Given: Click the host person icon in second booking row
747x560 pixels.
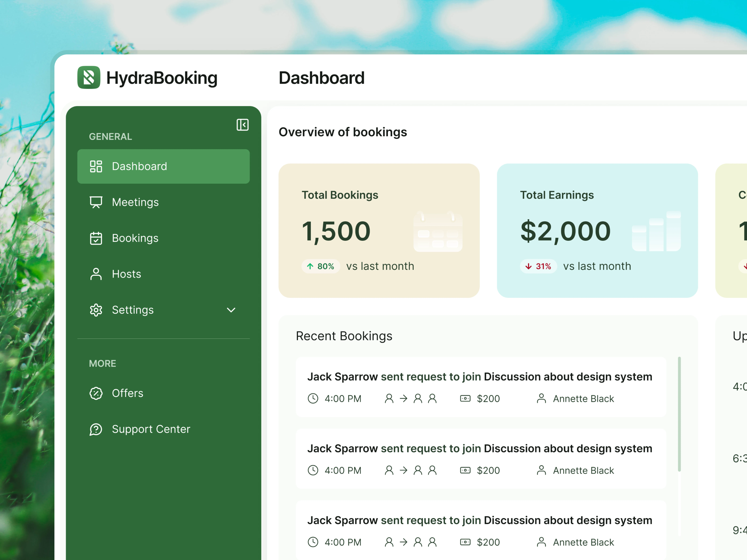Looking at the screenshot, I should (x=541, y=470).
